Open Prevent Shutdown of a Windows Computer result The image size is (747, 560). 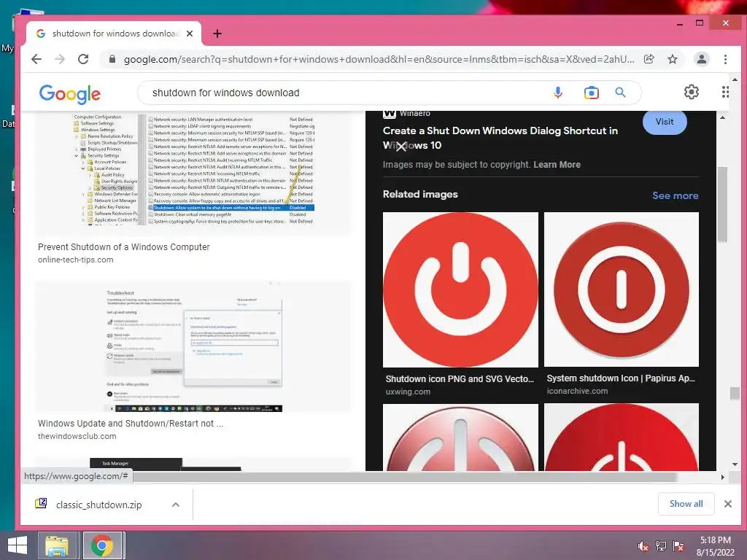pyautogui.click(x=124, y=247)
